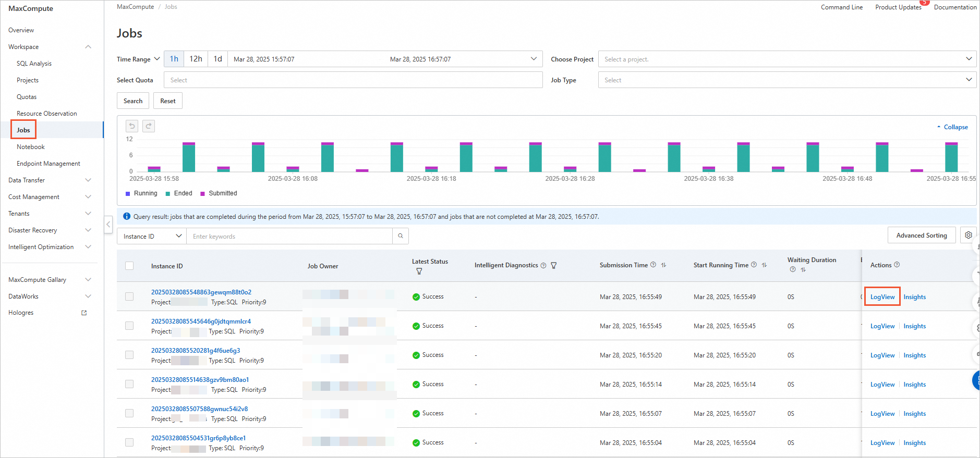Toggle the select-all checkbox in table header
Screen dimensions: 980x458
coord(129,266)
